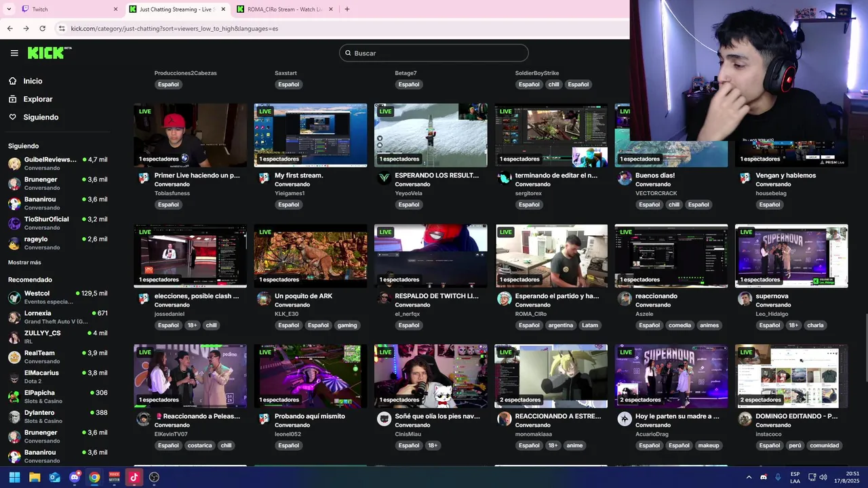Switch to the Twitch tab
Viewport: 868px width, 488px height.
click(68, 9)
